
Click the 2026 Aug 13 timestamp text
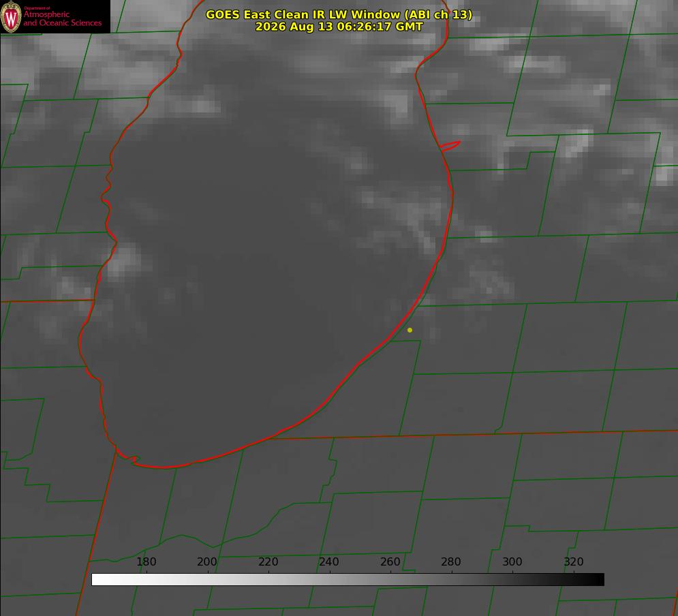[x=339, y=27]
